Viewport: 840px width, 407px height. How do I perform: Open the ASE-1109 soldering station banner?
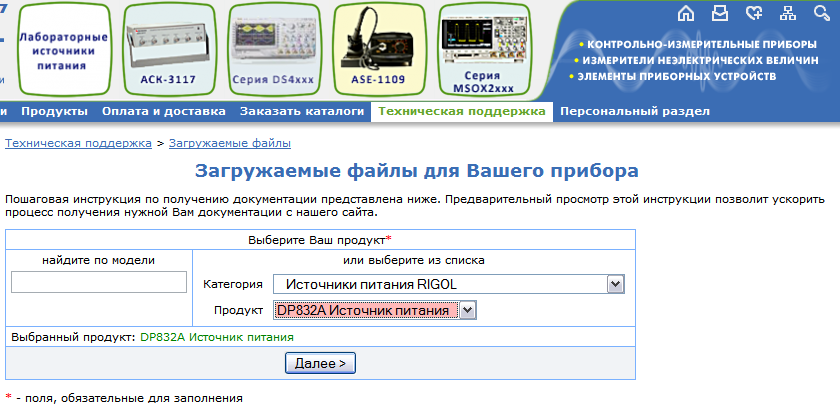(378, 49)
